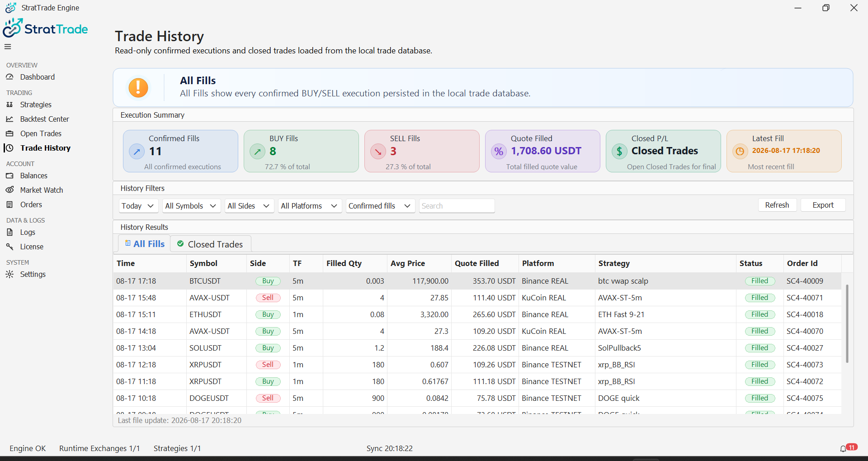
Task: Click the Settings gear icon
Action: coord(9,274)
